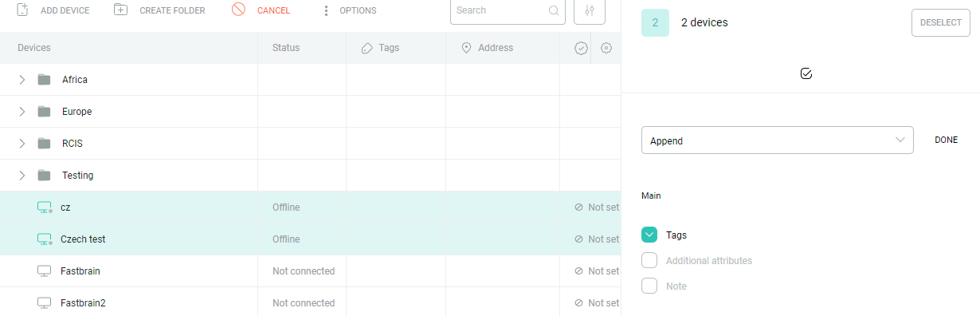Click the Add Device icon
The width and height of the screenshot is (980, 316).
(x=23, y=10)
